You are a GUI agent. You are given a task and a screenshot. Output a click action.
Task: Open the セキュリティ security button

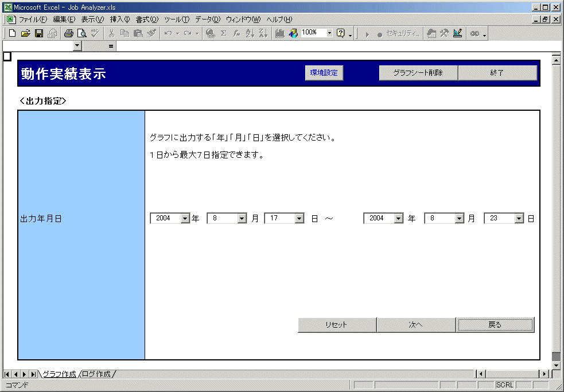click(x=403, y=34)
